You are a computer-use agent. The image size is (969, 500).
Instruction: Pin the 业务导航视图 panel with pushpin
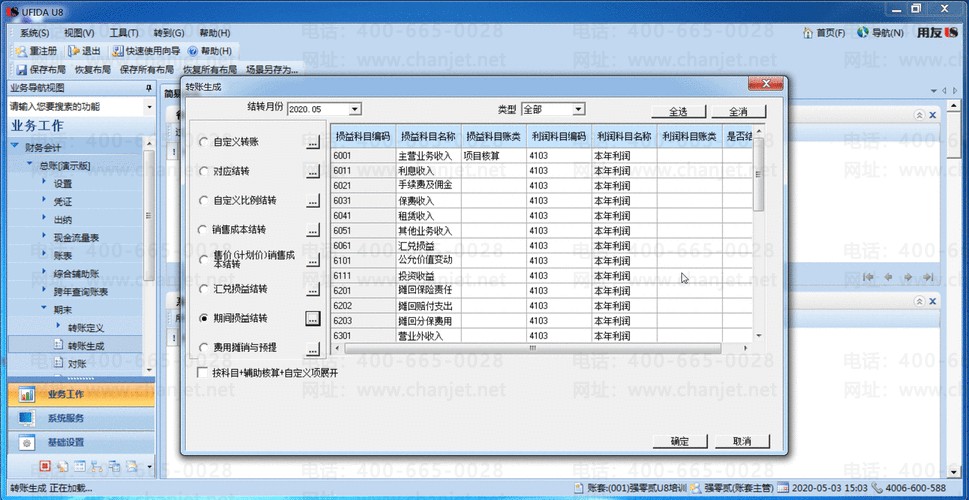click(x=148, y=88)
